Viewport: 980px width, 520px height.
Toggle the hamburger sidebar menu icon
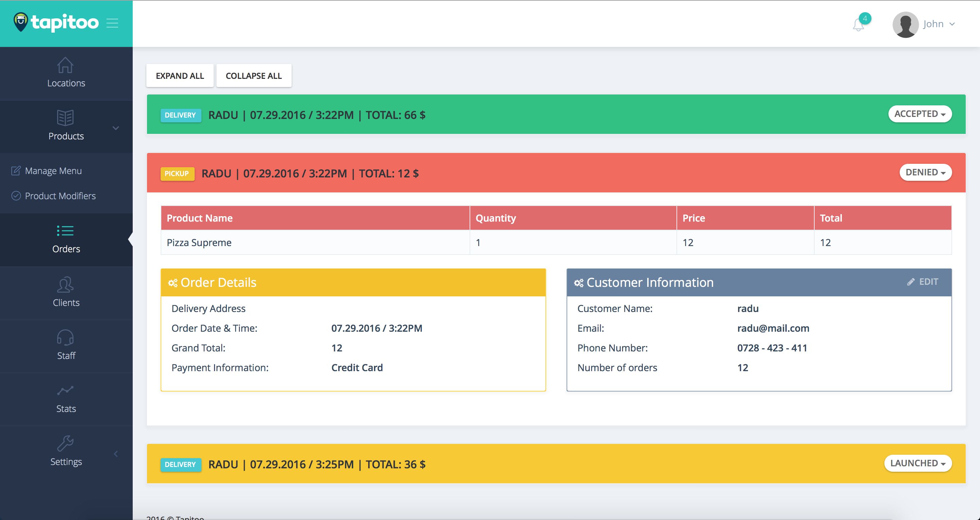[x=112, y=23]
